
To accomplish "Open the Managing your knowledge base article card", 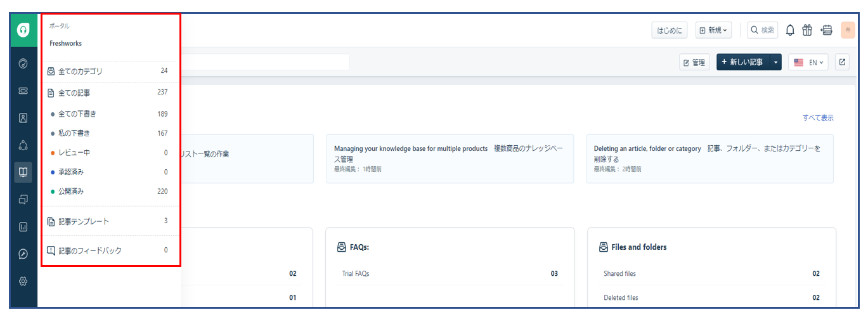I will pos(450,158).
